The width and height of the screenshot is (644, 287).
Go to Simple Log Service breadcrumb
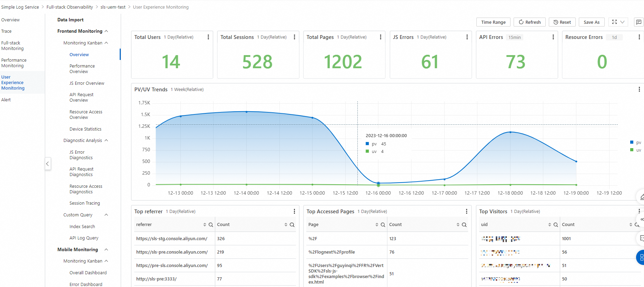[20, 7]
